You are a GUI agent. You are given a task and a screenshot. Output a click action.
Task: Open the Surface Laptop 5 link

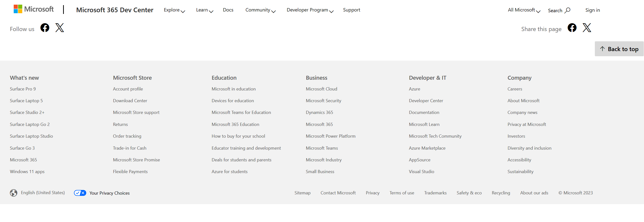click(x=26, y=100)
